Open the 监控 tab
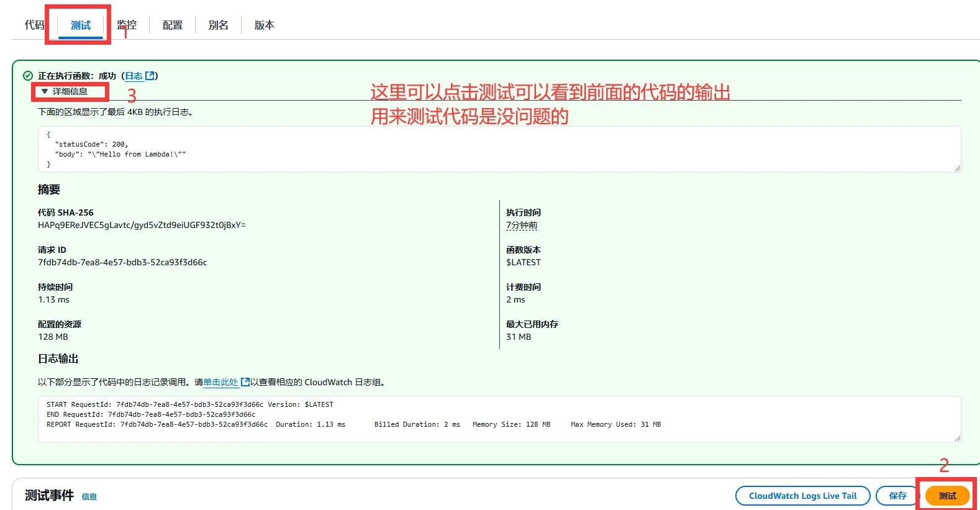Viewport: 980px width, 510px height. click(127, 25)
